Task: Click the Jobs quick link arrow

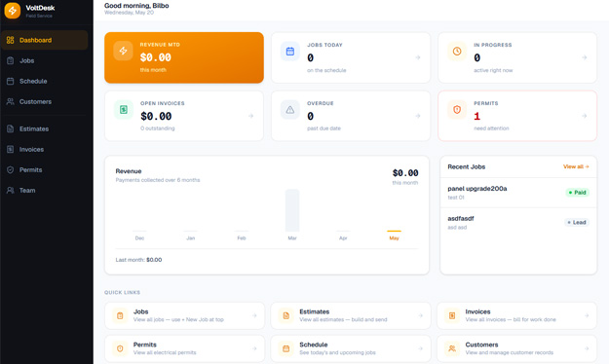Action: pos(254,315)
